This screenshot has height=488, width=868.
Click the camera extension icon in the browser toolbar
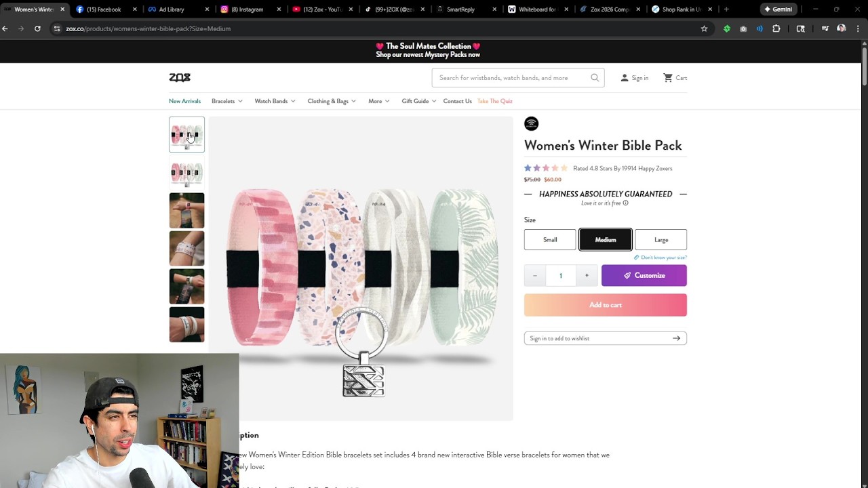point(743,28)
